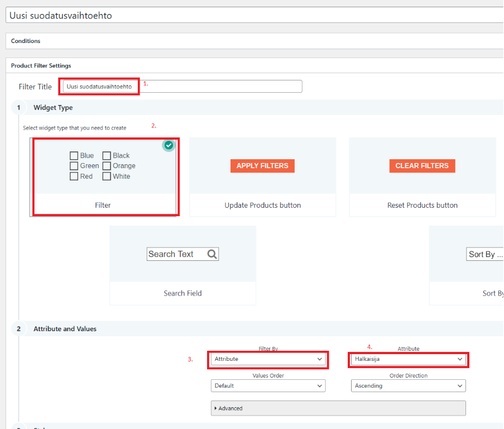
Task: Tick the Red checkbox in Filter preview
Action: click(x=74, y=176)
